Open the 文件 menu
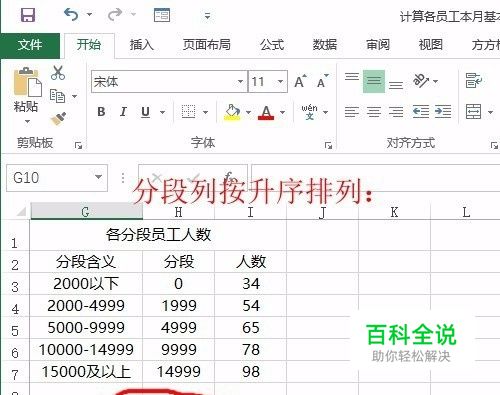 [30, 45]
